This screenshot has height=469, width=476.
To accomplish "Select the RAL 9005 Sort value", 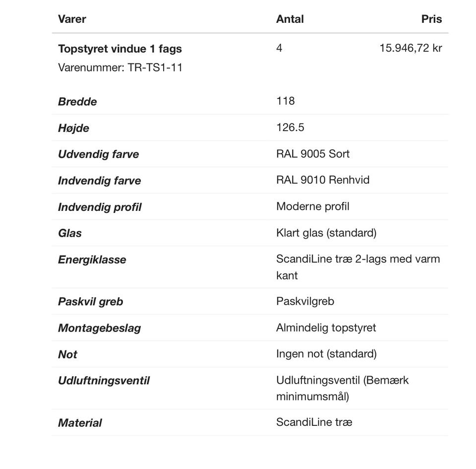I will [x=312, y=154].
